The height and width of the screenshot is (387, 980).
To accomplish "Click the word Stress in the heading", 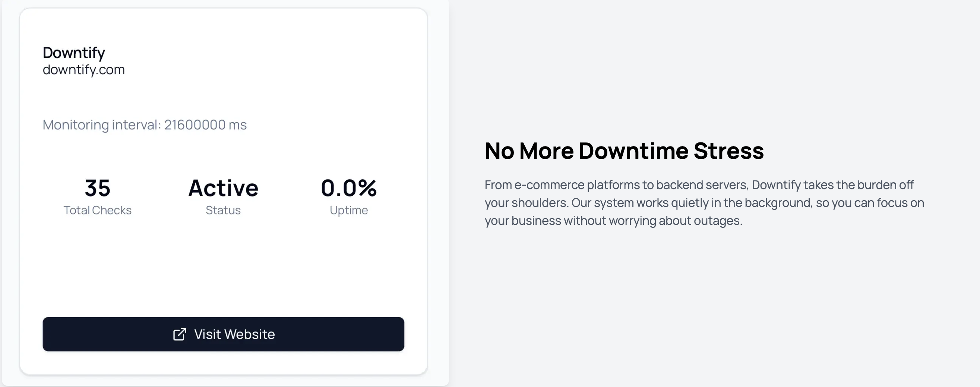I will 728,151.
